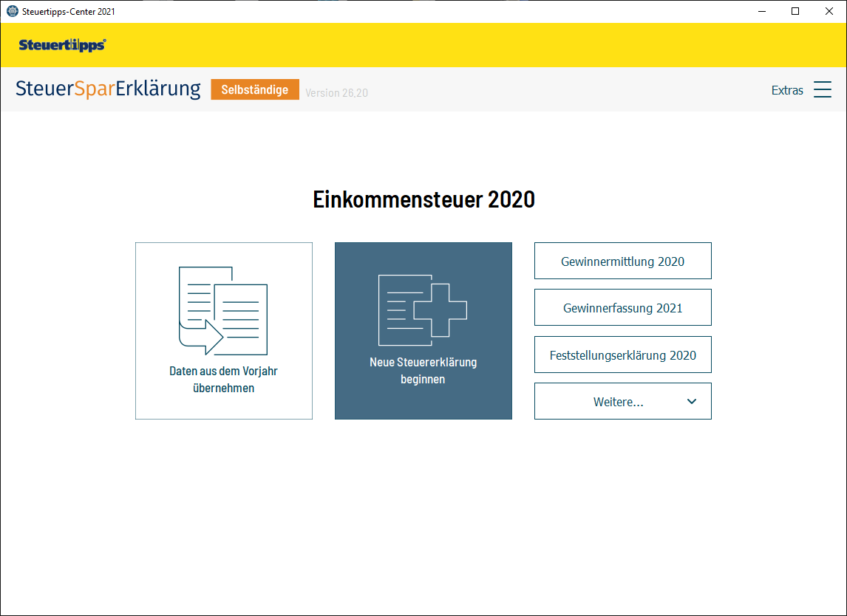Start Feststellungserklärung 2020
The width and height of the screenshot is (847, 616).
point(622,355)
